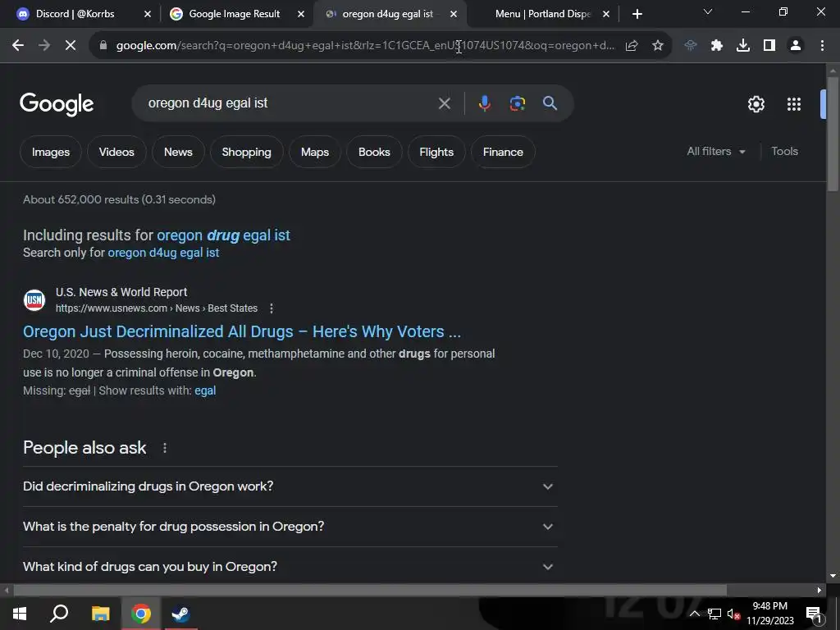Click the Google search input field
The height and width of the screenshot is (630, 840).
pos(290,103)
